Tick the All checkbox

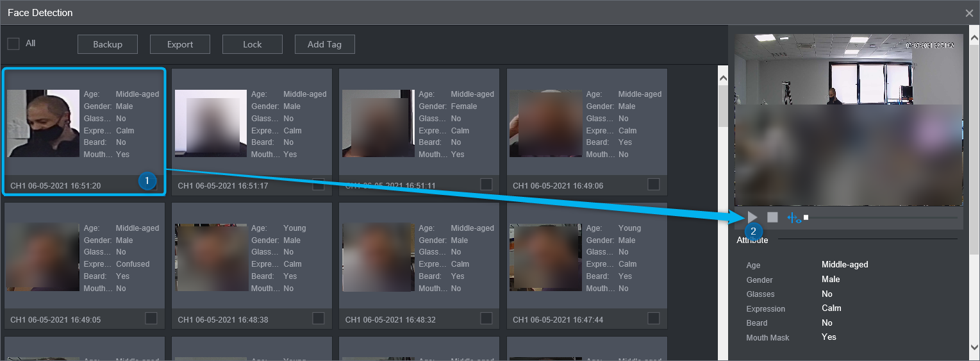[x=13, y=44]
